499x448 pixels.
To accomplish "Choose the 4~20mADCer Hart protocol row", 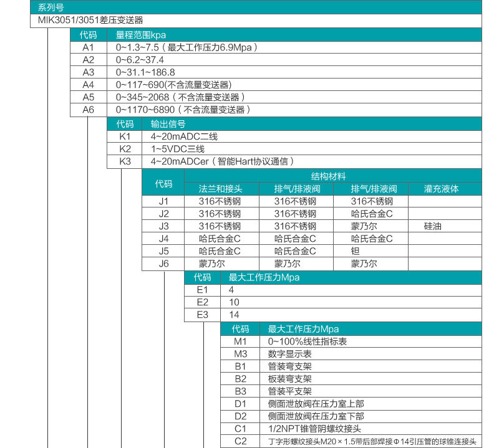I will (222, 161).
